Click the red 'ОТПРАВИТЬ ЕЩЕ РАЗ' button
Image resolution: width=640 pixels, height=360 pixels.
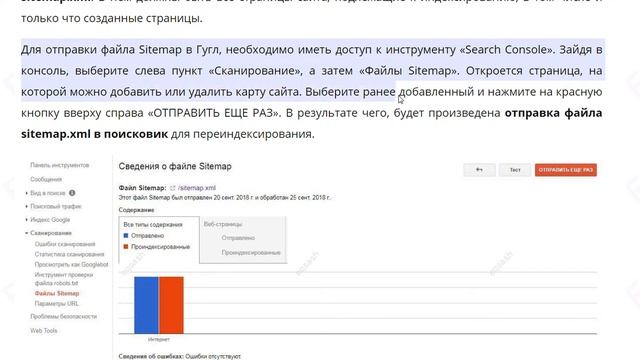tap(566, 170)
